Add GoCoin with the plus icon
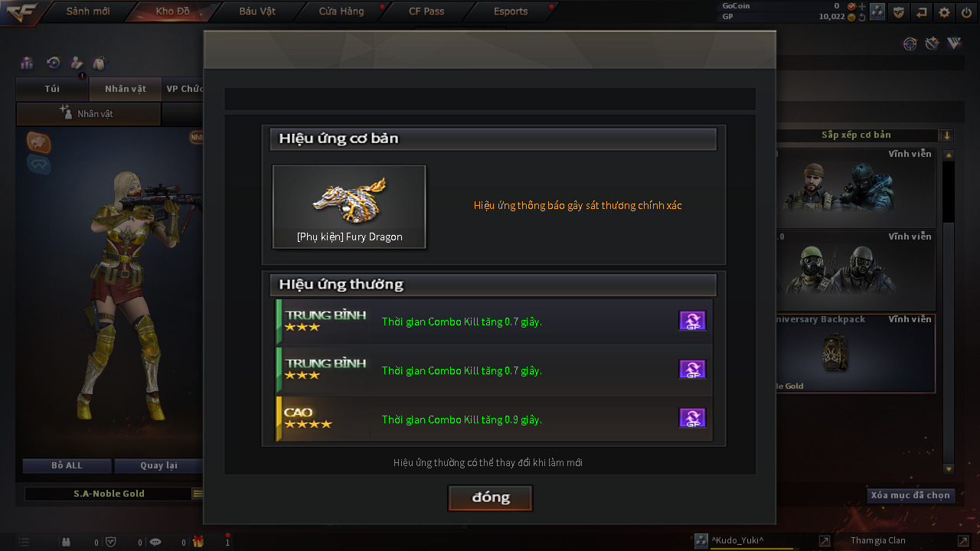The width and height of the screenshot is (980, 551). (x=862, y=6)
